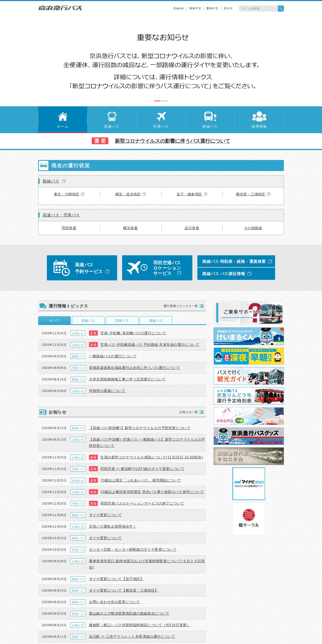Go to first carousel slide indicator
This screenshot has width=322, height=644.
coord(157,101)
